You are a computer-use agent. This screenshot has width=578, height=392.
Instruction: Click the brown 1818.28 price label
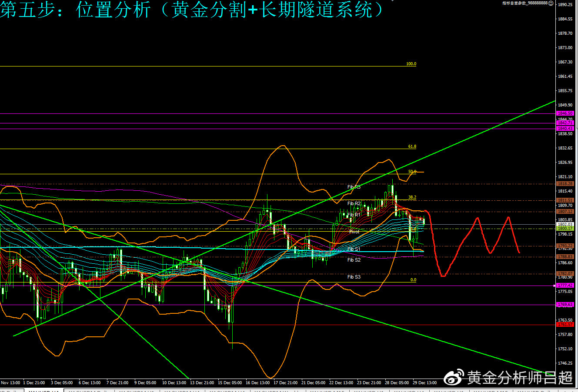pos(565,184)
